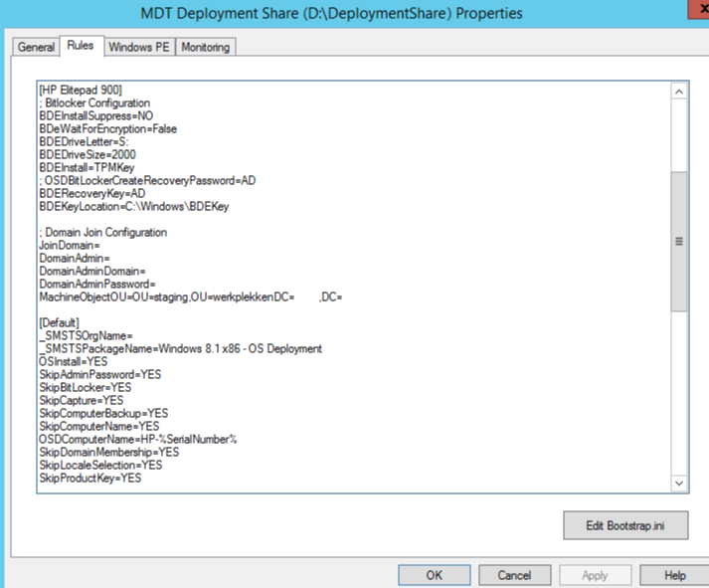Click the BDEDriveSize=2000 line
Screen dimensions: 709x588
(x=88, y=154)
